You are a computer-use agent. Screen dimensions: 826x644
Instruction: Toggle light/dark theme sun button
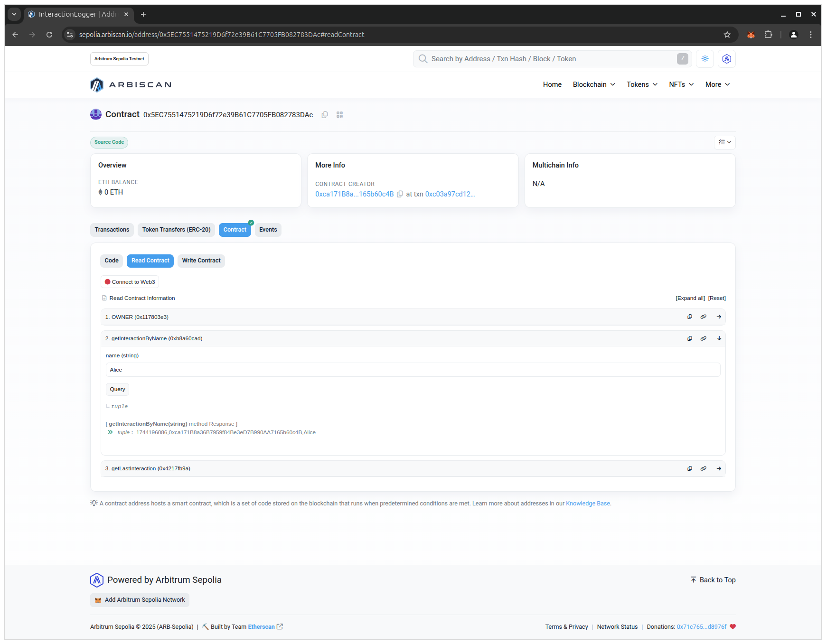click(x=705, y=59)
